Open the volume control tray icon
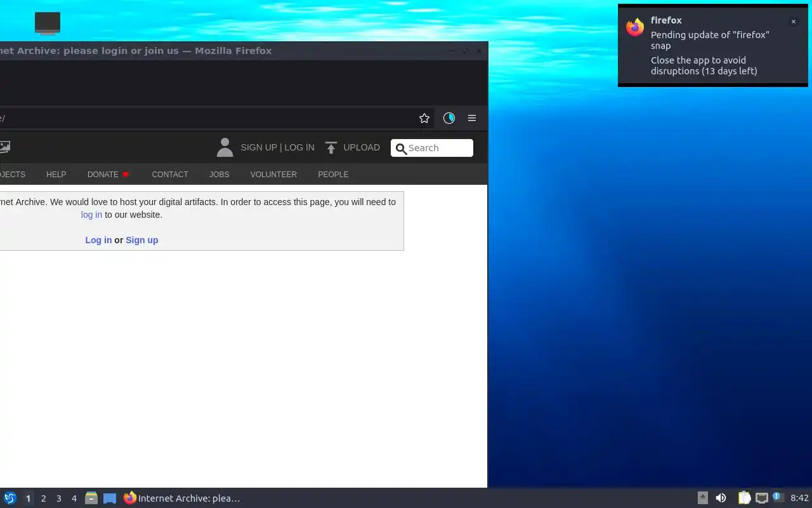This screenshot has width=812, height=508. [721, 498]
